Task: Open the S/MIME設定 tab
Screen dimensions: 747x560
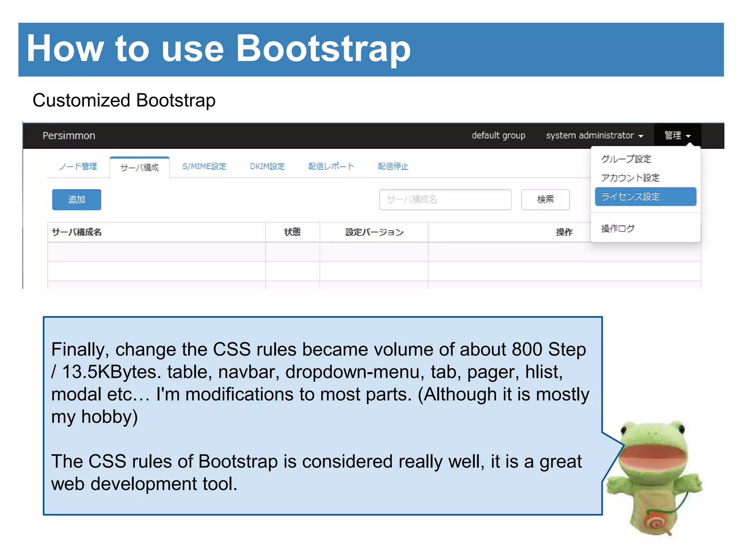Action: (x=204, y=167)
